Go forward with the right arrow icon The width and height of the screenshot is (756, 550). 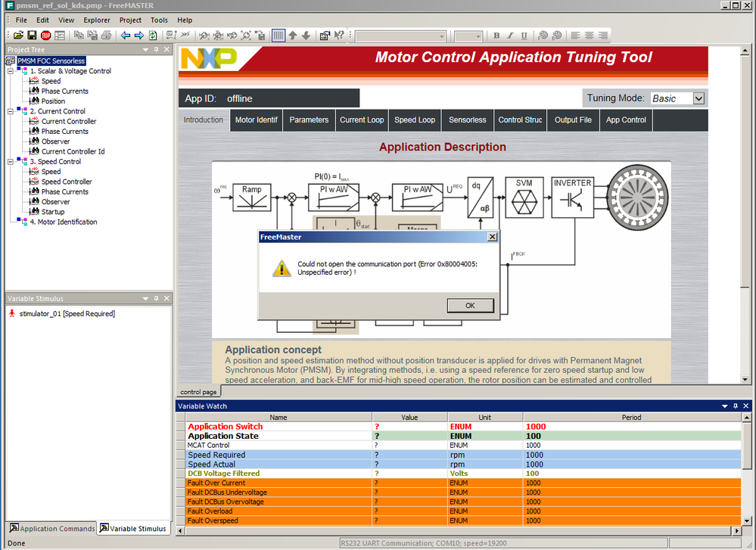click(x=138, y=36)
